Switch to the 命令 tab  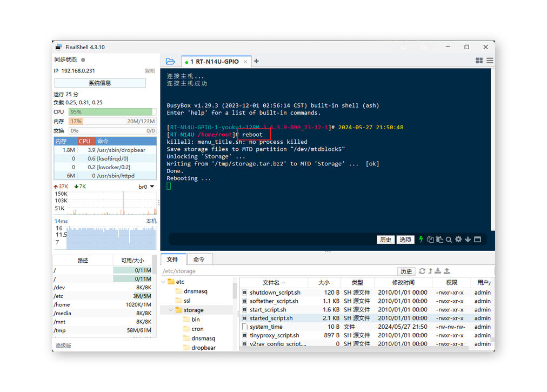199,260
